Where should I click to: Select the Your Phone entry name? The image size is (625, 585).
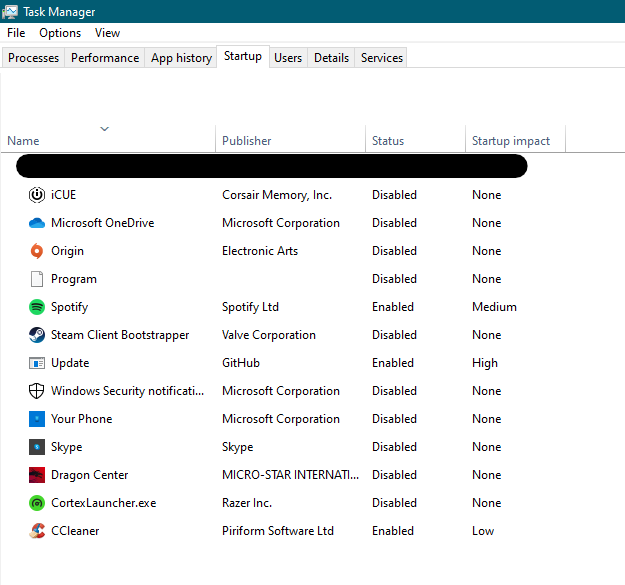coord(82,419)
